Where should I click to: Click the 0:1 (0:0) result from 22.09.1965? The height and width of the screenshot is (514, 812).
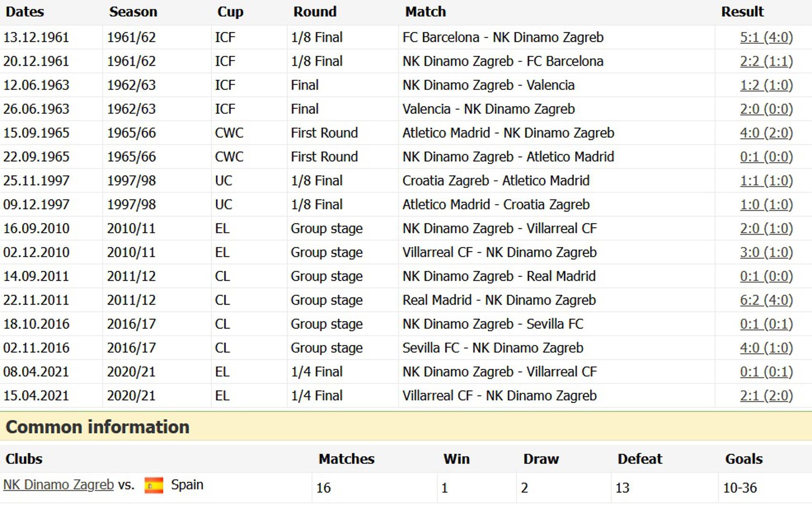click(766, 157)
